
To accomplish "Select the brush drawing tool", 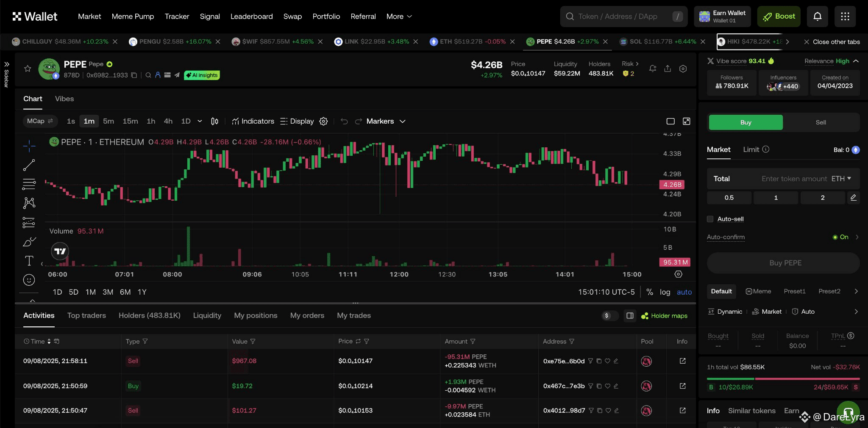I will click(x=29, y=242).
